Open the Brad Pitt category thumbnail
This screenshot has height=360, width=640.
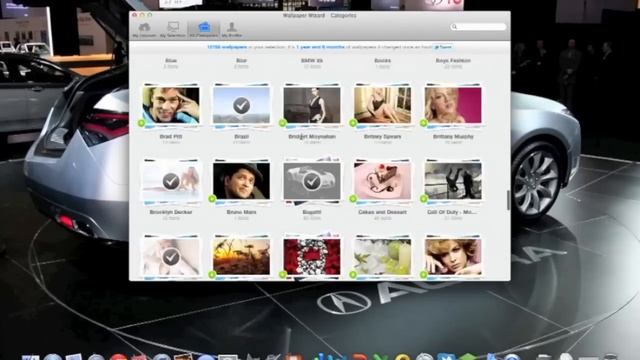171,105
